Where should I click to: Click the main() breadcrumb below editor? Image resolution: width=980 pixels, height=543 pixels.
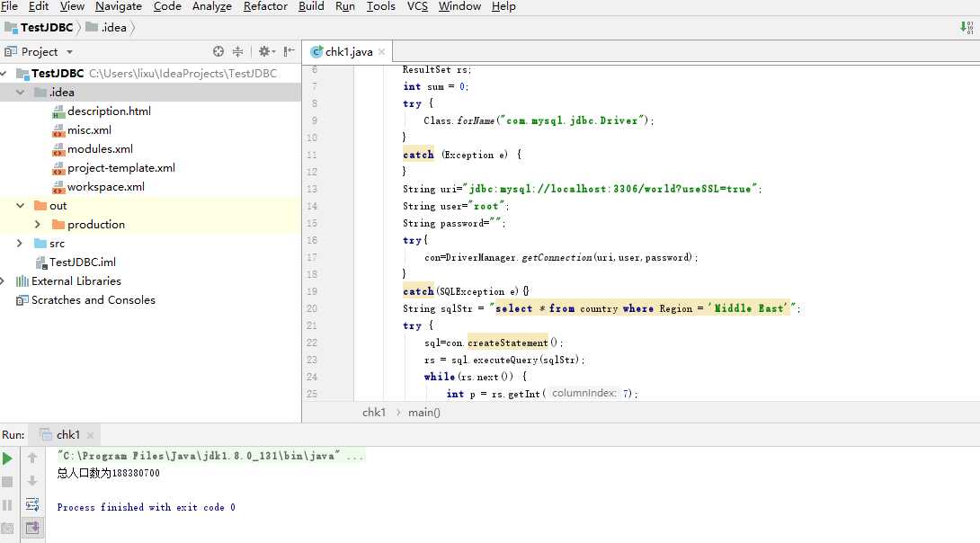coord(423,413)
